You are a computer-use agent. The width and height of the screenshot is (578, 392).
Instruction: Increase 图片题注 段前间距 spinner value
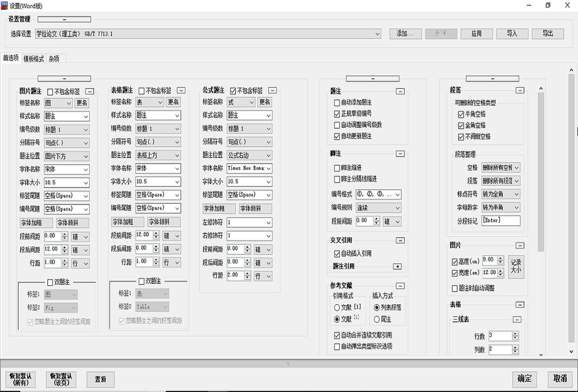[65, 234]
